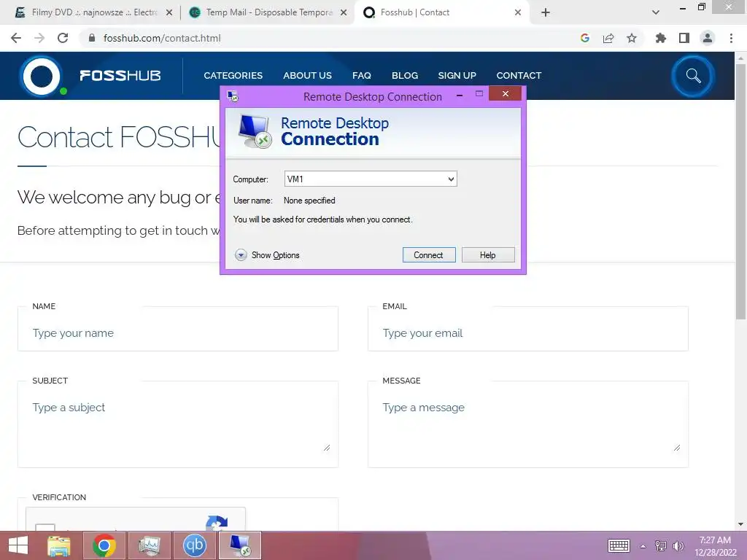Click the SUBJECT text area
The image size is (747, 560).
point(178,426)
